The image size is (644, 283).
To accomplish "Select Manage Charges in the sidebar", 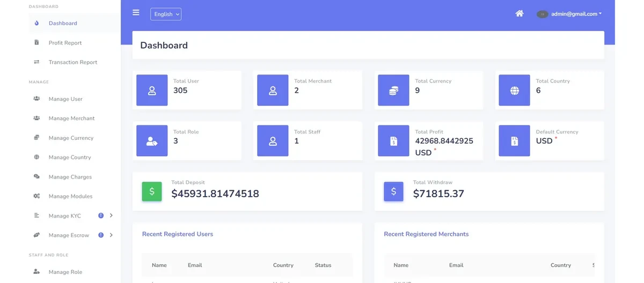I will 70,177.
